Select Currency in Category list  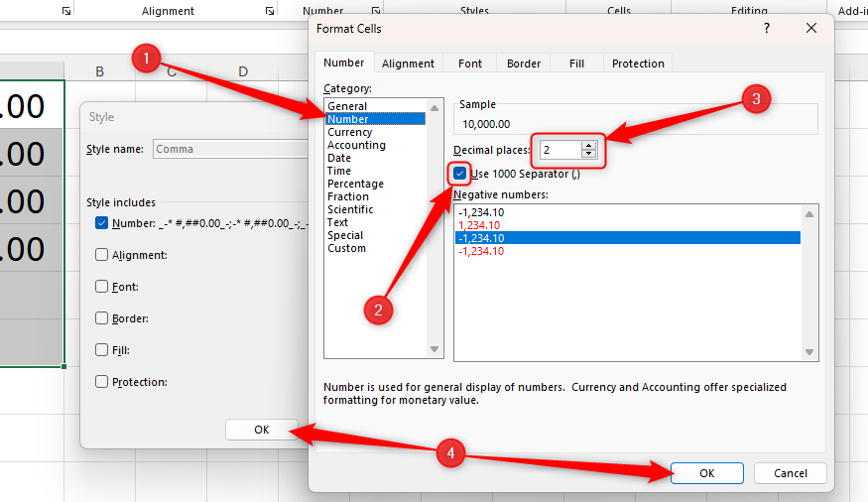[350, 132]
